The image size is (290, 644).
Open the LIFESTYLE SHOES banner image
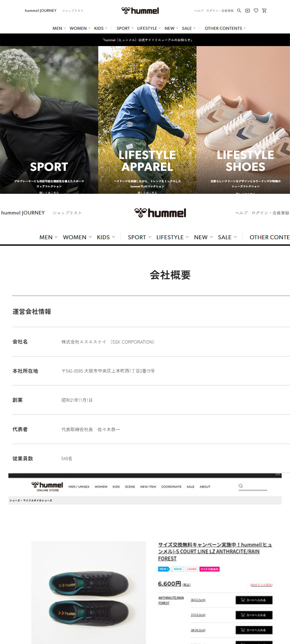[x=243, y=120]
